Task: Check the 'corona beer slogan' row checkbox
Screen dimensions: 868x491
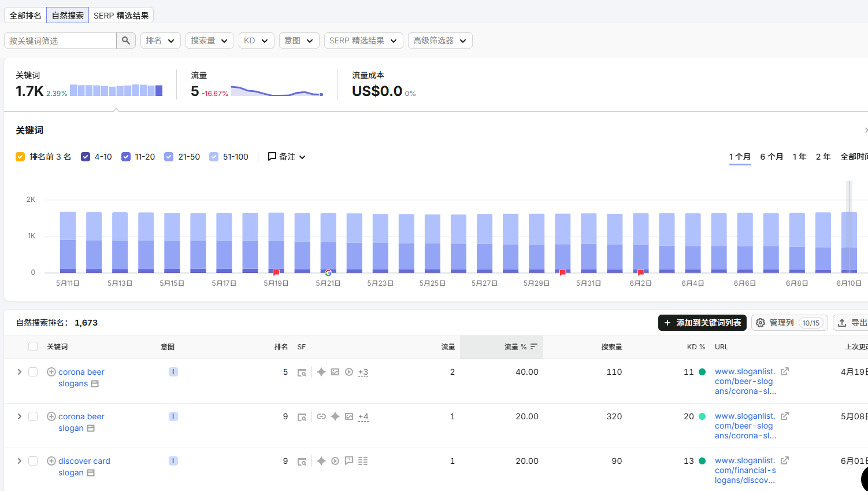Action: pyautogui.click(x=33, y=416)
